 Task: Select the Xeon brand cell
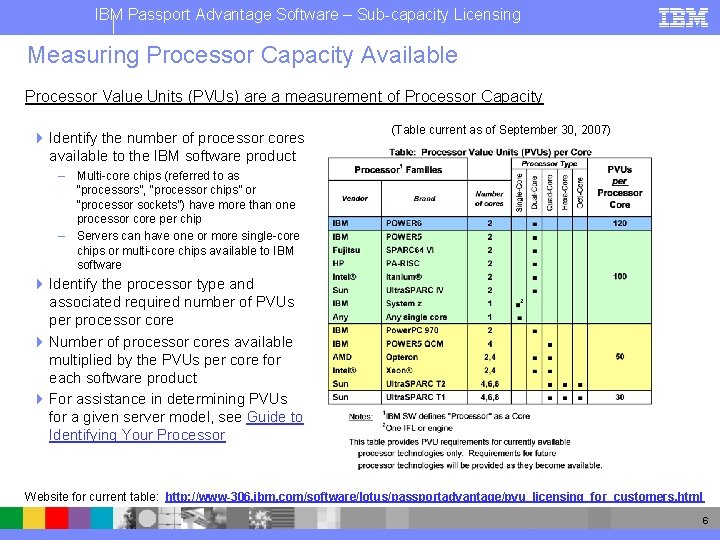424,370
